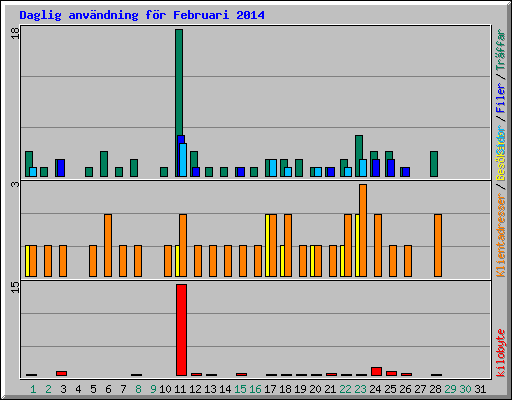Click day label '13' on the date axis
This screenshot has height=400, width=512.
210,389
